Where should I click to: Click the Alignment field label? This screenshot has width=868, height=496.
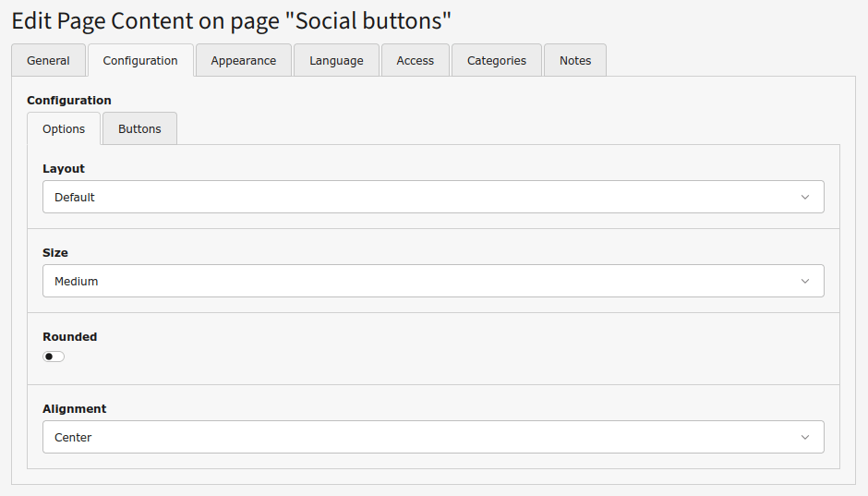[74, 409]
